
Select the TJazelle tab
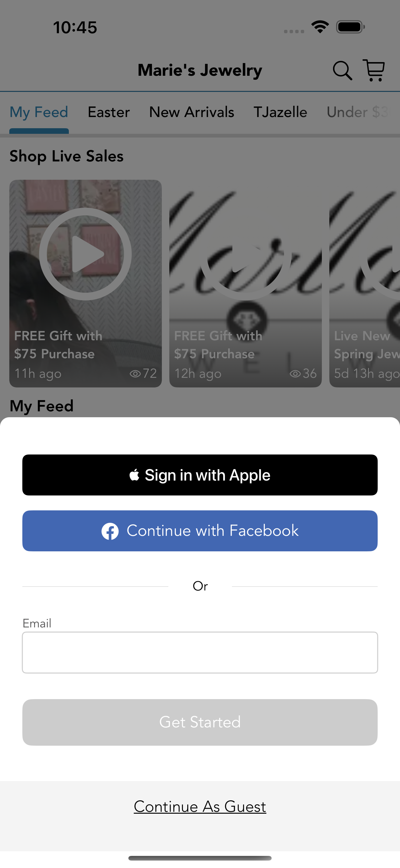(x=280, y=112)
